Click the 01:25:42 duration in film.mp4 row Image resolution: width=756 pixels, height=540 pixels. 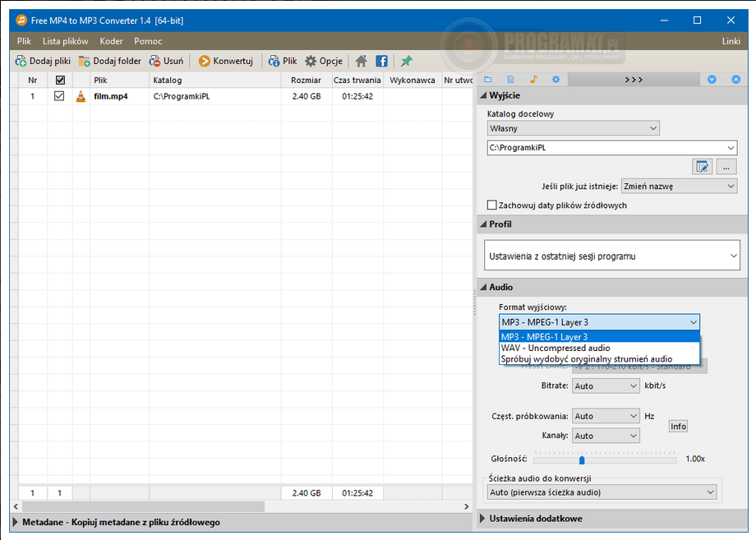(357, 96)
